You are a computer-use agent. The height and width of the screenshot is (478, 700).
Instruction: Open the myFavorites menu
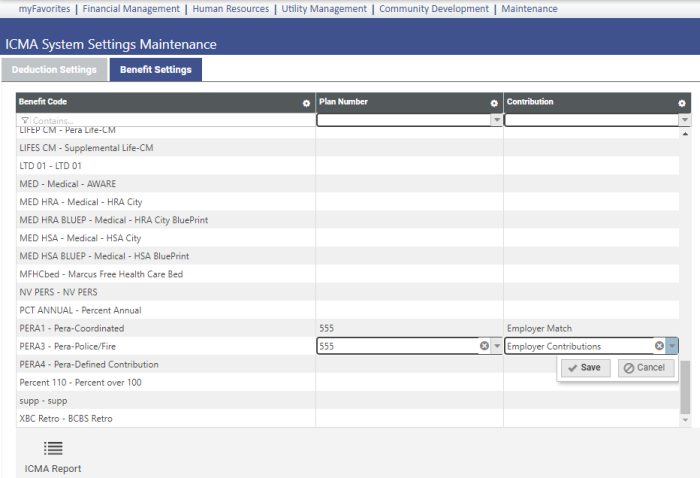44,8
